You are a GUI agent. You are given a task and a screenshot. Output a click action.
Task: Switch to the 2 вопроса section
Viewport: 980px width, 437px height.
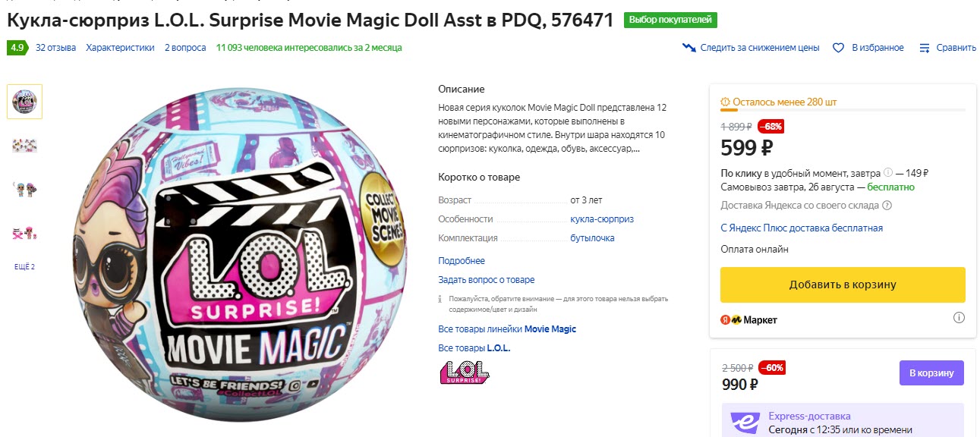(x=185, y=47)
